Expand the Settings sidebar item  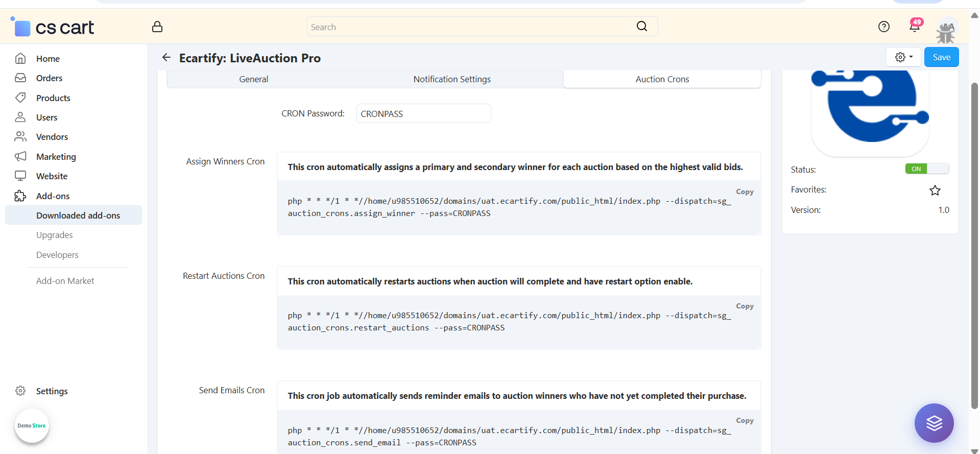pos(52,391)
